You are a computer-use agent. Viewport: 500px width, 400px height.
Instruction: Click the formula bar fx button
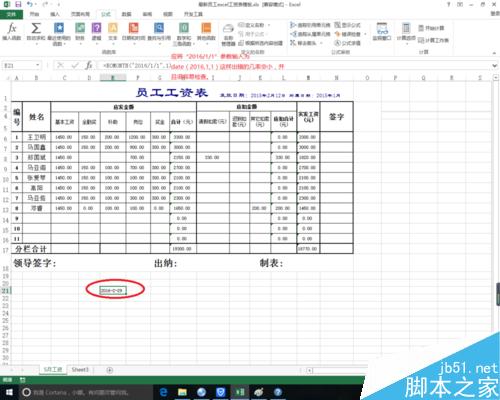(x=89, y=65)
